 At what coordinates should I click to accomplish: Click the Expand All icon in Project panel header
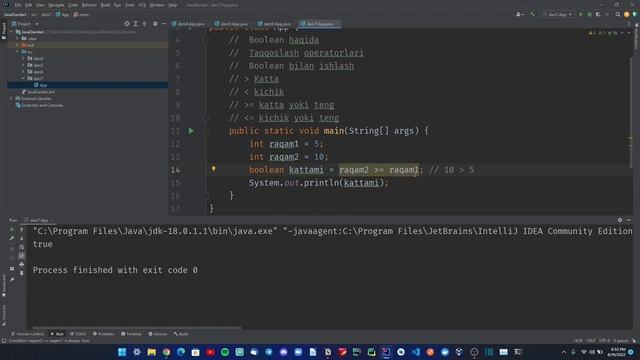point(136,24)
